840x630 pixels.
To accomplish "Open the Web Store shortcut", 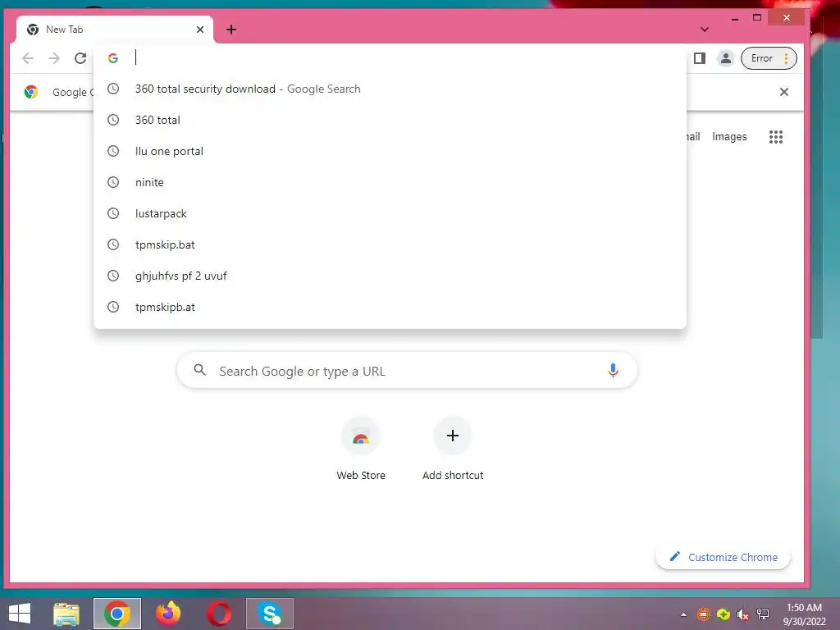I will (x=361, y=449).
